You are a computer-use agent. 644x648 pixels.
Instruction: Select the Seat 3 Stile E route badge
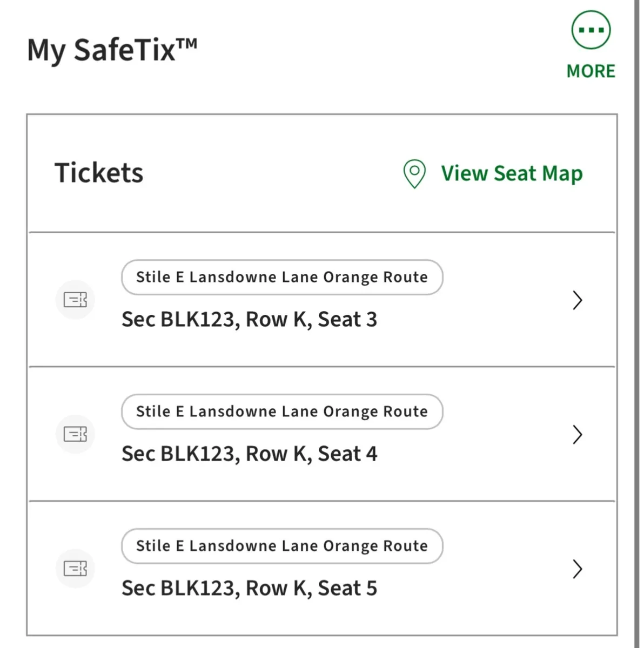pyautogui.click(x=282, y=278)
